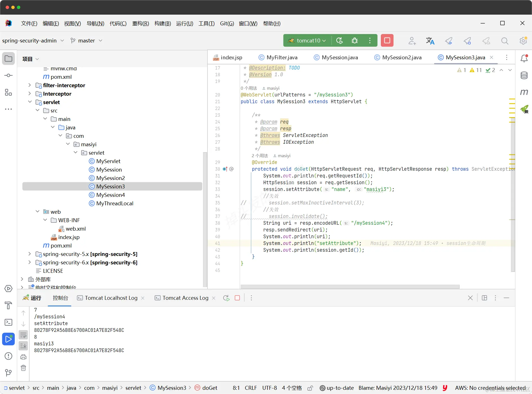
Task: Click the editor horizontal scrollbar
Action: 350,287
